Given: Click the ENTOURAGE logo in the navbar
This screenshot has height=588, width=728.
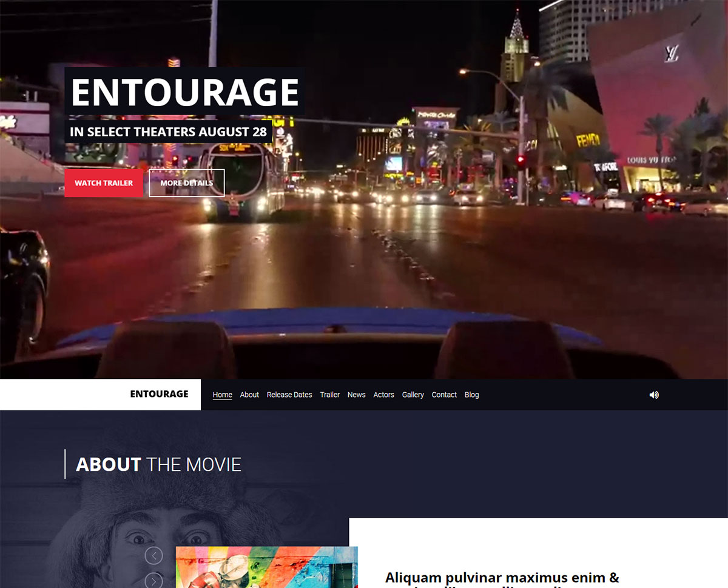Looking at the screenshot, I should 159,394.
